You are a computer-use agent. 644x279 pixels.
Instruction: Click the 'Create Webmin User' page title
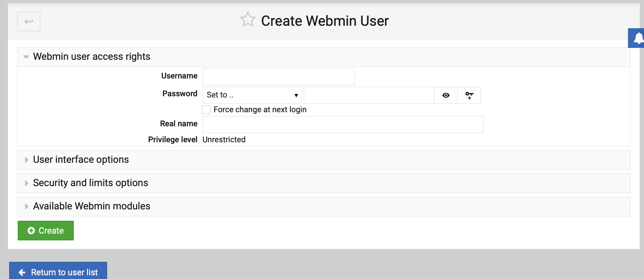325,21
